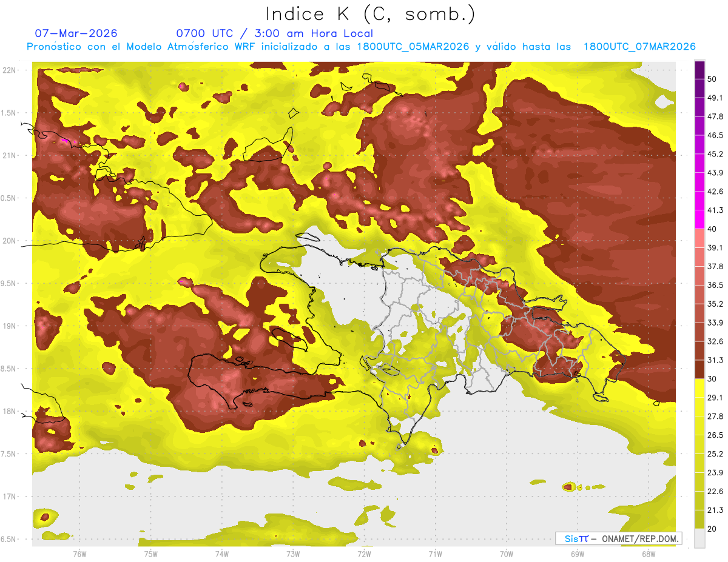Click the colorbar value "49.1"
728x562 pixels.
[x=715, y=98]
